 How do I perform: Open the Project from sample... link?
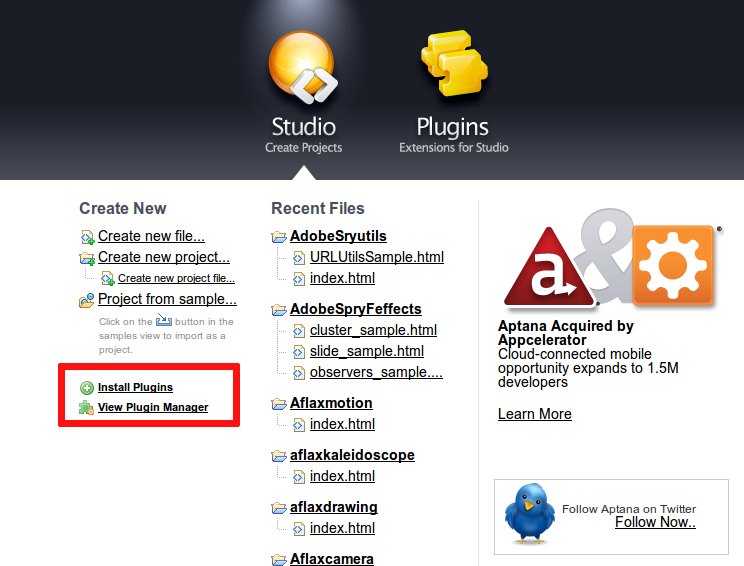tap(167, 299)
